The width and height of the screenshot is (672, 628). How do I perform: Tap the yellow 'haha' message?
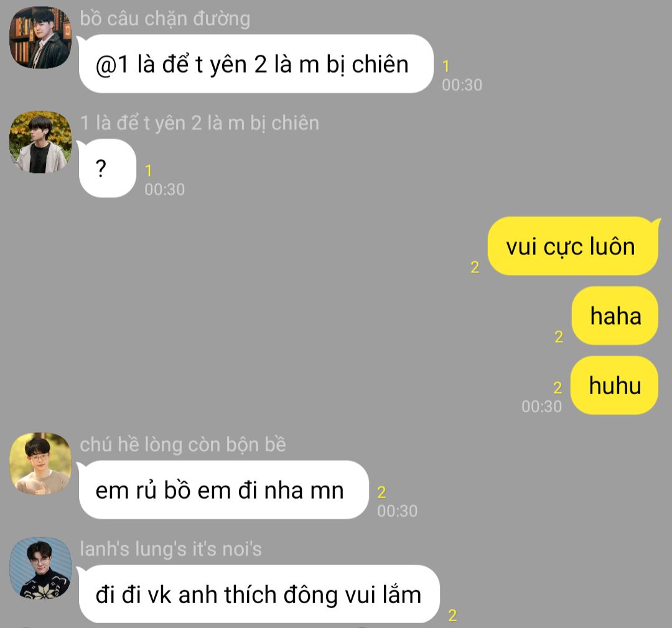[615, 316]
